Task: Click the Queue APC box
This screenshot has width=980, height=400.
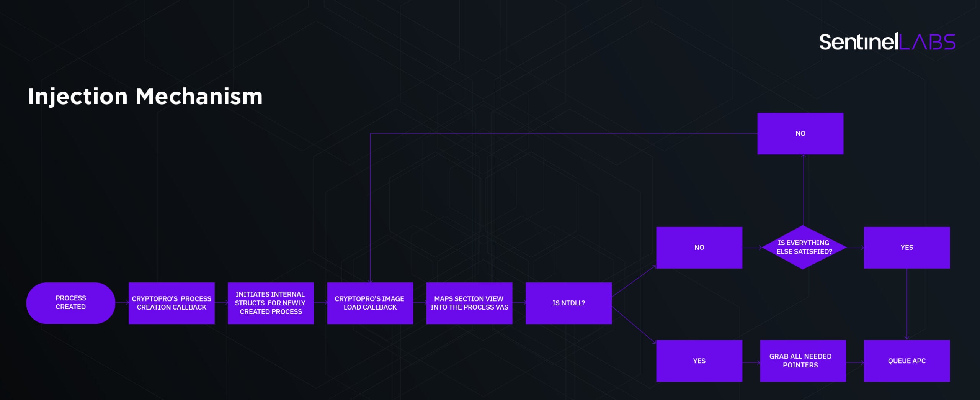Action: tap(906, 361)
